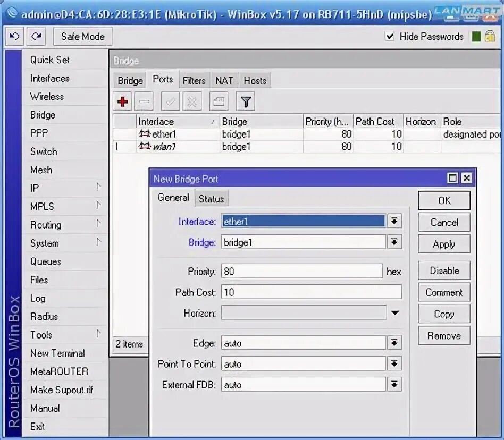Click the Cancel button
This screenshot has height=440, width=504.
pyautogui.click(x=444, y=222)
